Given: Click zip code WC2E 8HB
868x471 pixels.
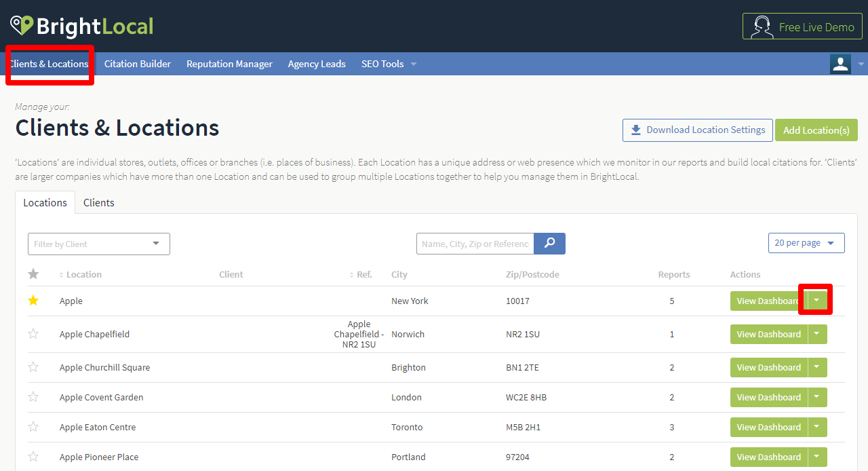Looking at the screenshot, I should point(526,397).
